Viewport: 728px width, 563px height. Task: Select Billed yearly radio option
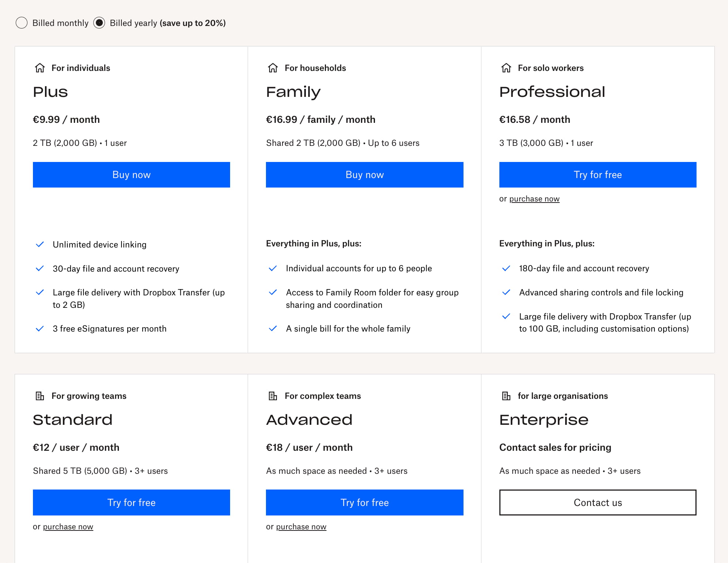pos(99,23)
